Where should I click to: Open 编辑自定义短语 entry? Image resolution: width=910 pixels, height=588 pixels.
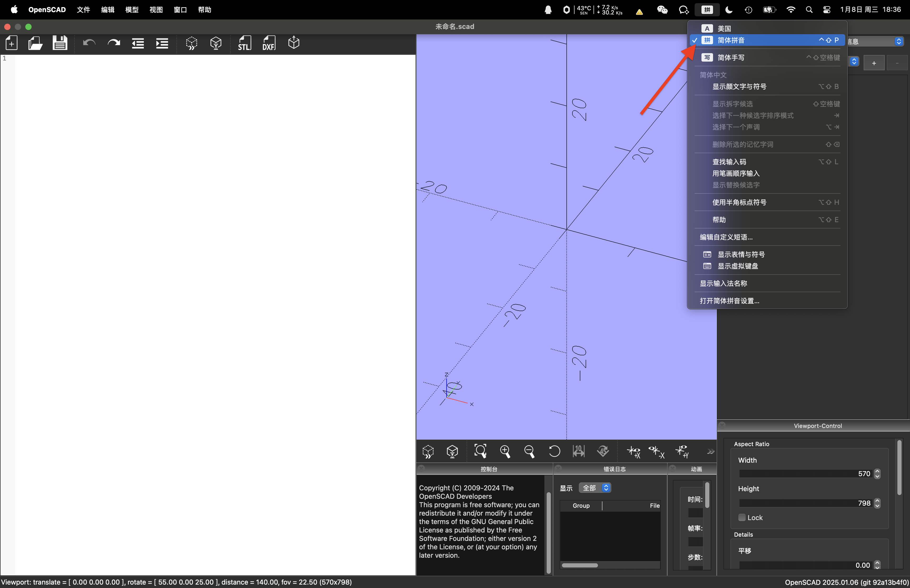767,237
